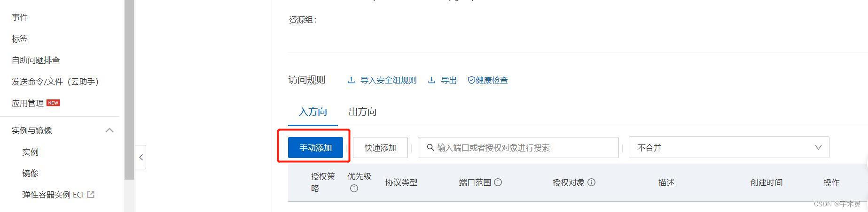Click the info icon next to 优先级
This screenshot has width=868, height=212.
click(354, 189)
